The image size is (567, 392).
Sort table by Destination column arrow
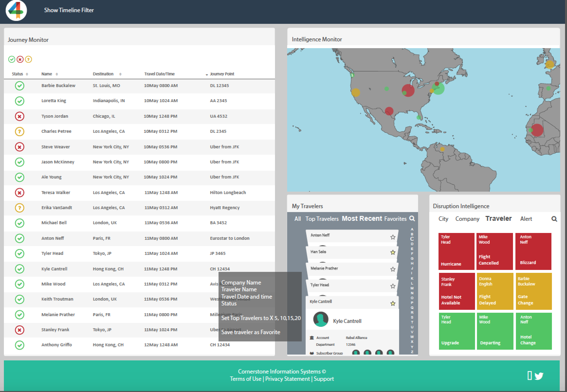120,74
